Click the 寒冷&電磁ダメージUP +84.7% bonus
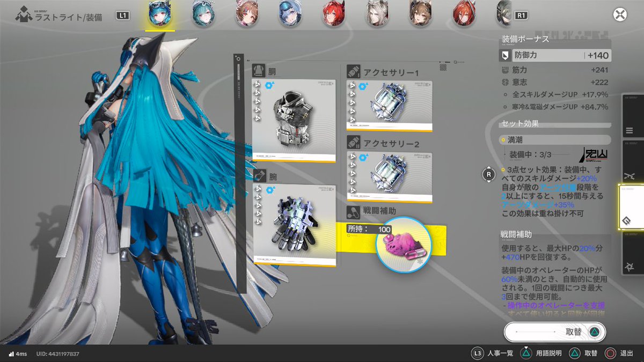Image resolution: width=644 pixels, height=362 pixels. 555,107
